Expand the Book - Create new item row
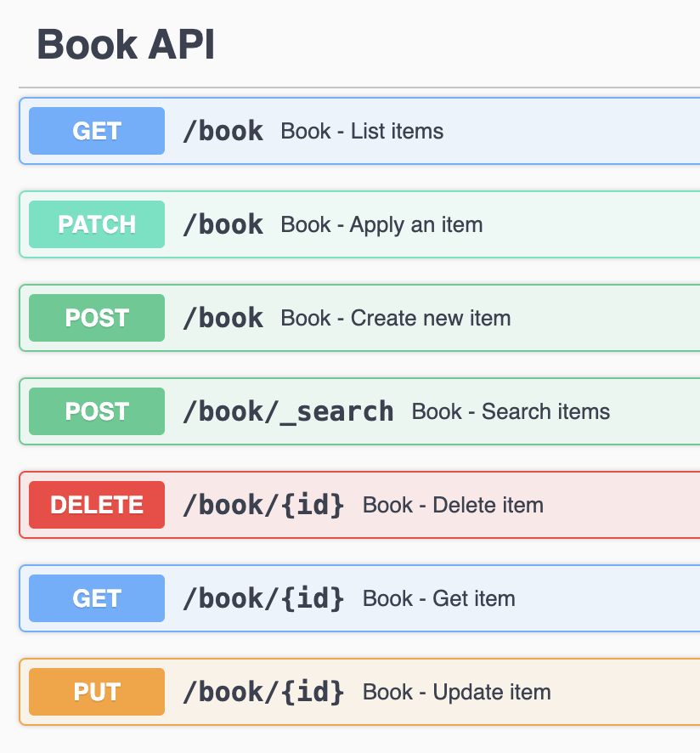Image resolution: width=700 pixels, height=753 pixels. point(359,318)
